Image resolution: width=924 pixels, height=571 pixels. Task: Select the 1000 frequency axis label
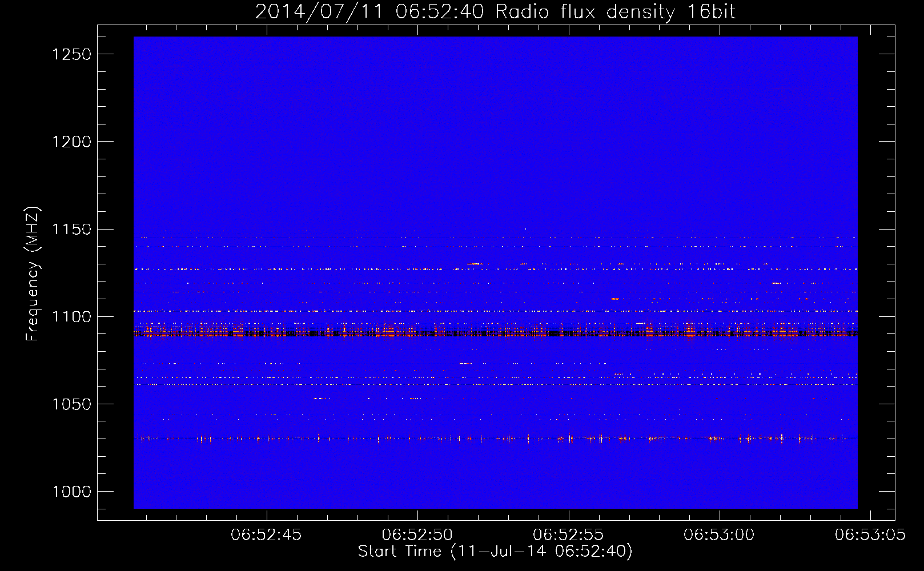[71, 492]
